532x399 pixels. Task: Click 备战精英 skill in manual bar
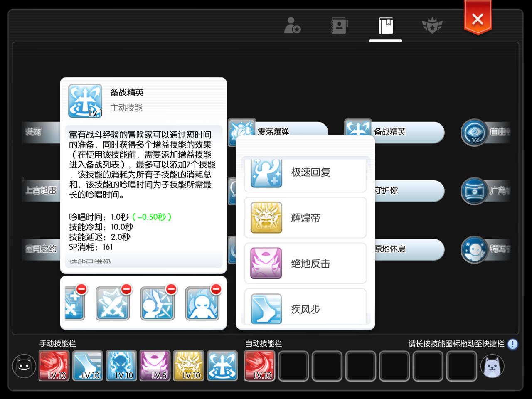(222, 366)
